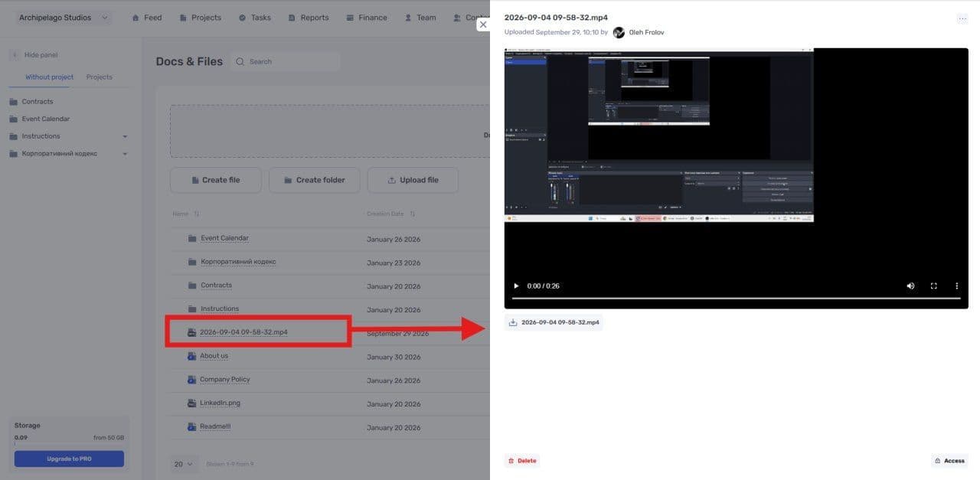Mute the video using speaker icon
This screenshot has width=980, height=480.
(910, 286)
